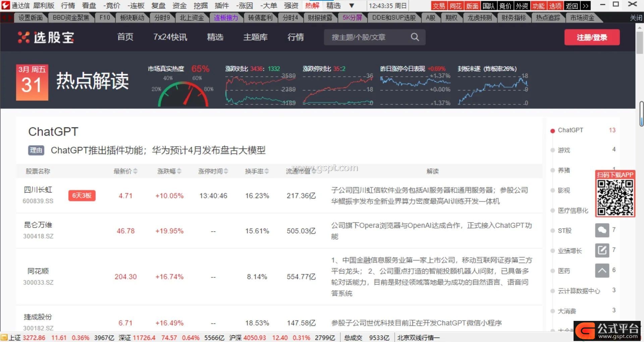Click the 通达信 app logo icon

click(x=6, y=5)
